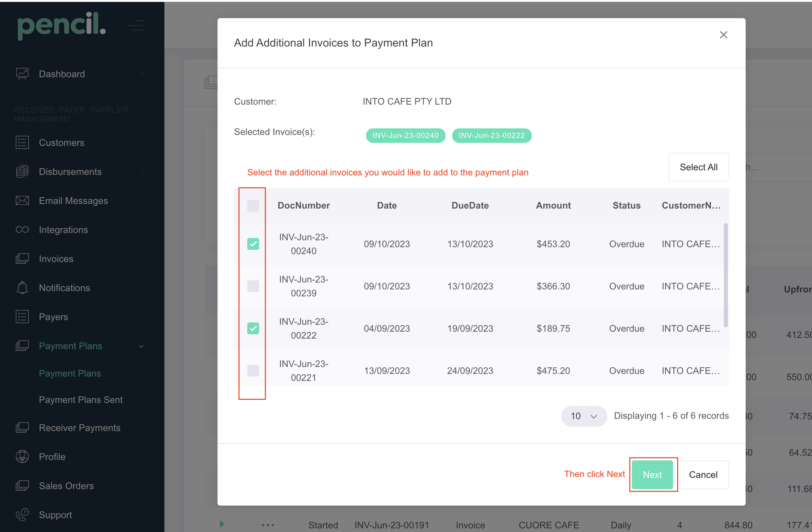The height and width of the screenshot is (532, 812).
Task: Open Sales Orders from the sidebar
Action: pos(66,485)
